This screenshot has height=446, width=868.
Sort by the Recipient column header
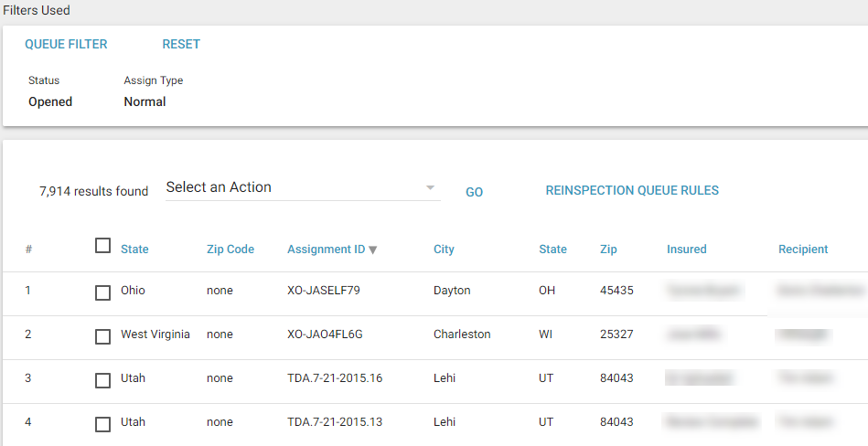(803, 249)
